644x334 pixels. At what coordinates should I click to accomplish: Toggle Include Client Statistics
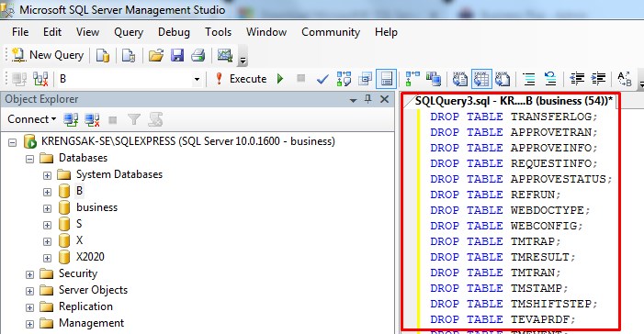pyautogui.click(x=434, y=79)
